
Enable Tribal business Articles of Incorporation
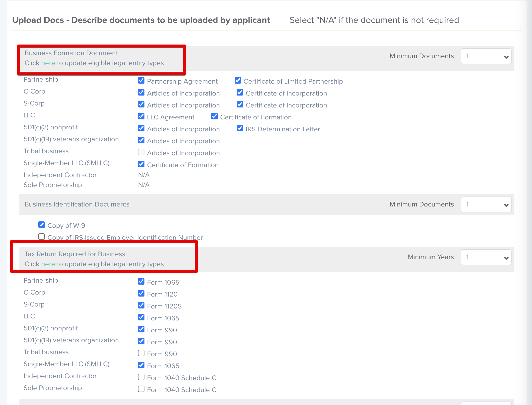click(x=141, y=152)
